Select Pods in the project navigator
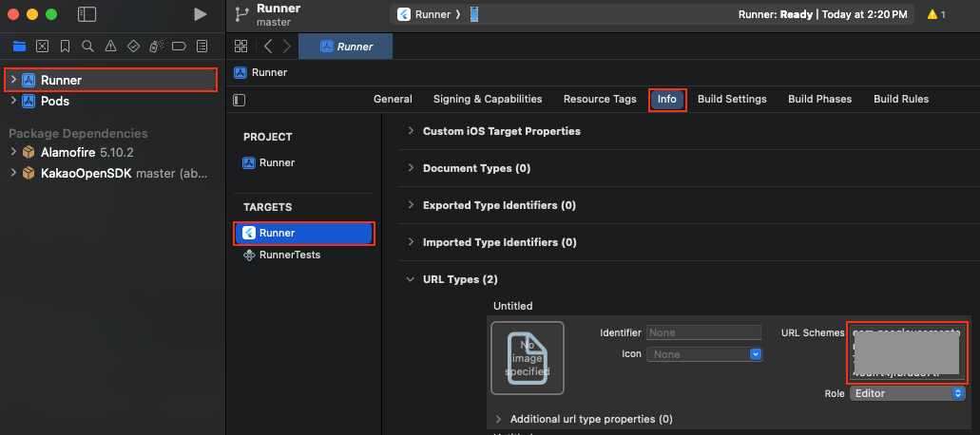980x435 pixels. pos(55,101)
